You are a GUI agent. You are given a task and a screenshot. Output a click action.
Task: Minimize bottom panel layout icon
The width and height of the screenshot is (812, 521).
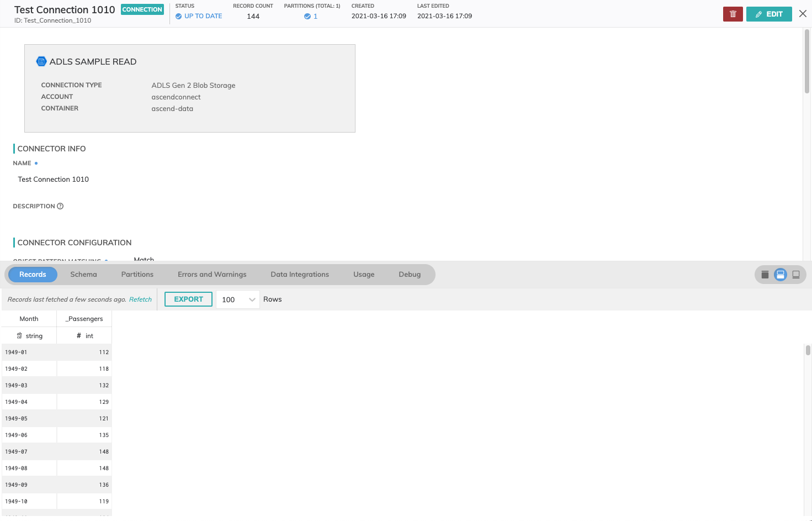click(796, 275)
